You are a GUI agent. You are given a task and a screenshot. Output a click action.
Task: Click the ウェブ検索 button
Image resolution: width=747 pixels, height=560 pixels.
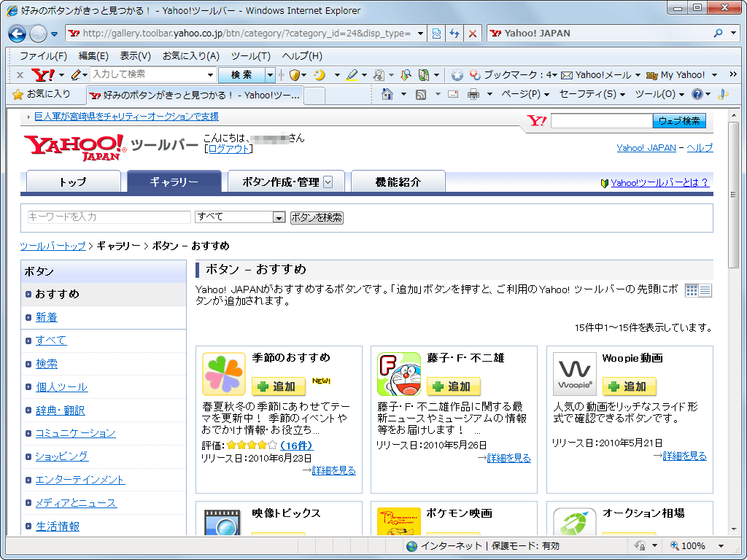[679, 120]
